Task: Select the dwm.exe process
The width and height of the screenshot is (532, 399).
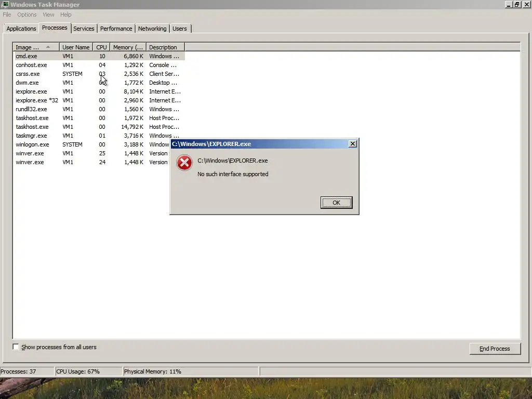Action: [x=99, y=83]
